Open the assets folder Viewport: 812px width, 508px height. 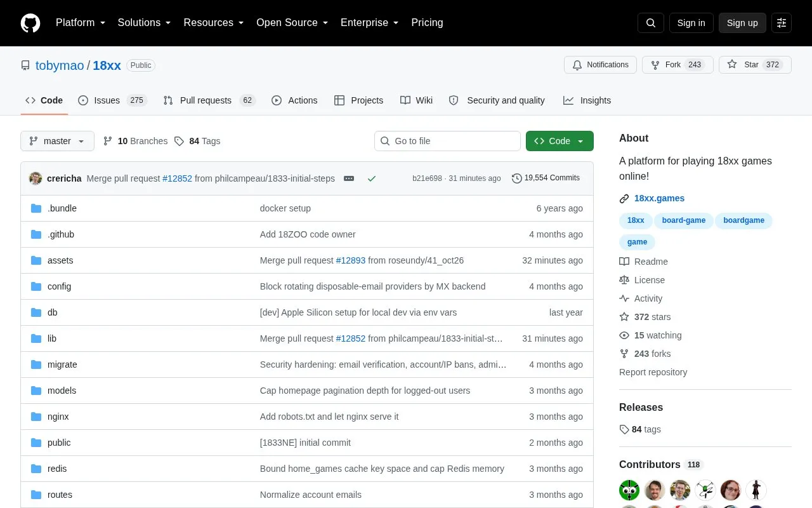60,260
